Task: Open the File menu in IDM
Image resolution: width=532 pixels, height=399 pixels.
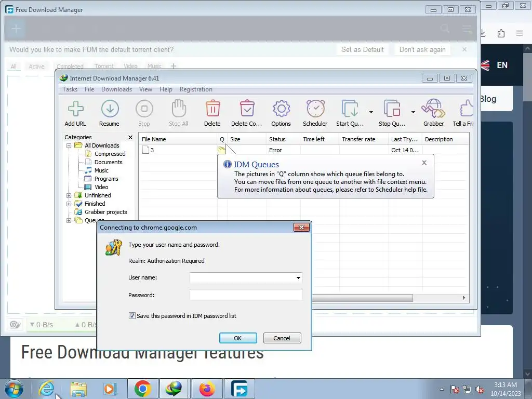Action: (89, 89)
